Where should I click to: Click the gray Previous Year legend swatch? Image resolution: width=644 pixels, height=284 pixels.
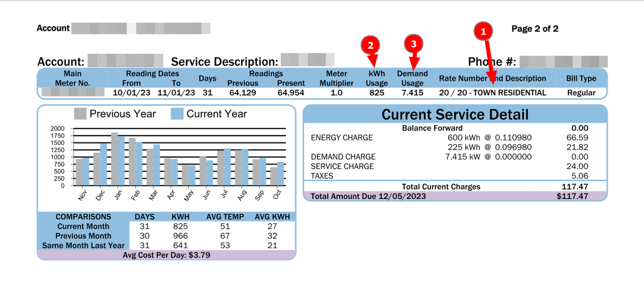click(x=80, y=114)
